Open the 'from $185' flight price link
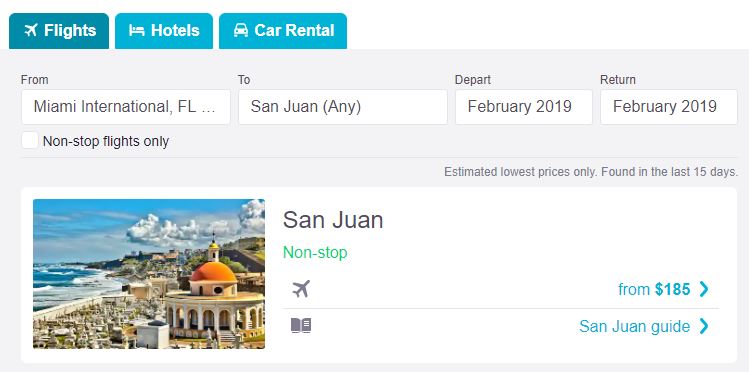Screen dimensions: 749x372 click(x=654, y=289)
